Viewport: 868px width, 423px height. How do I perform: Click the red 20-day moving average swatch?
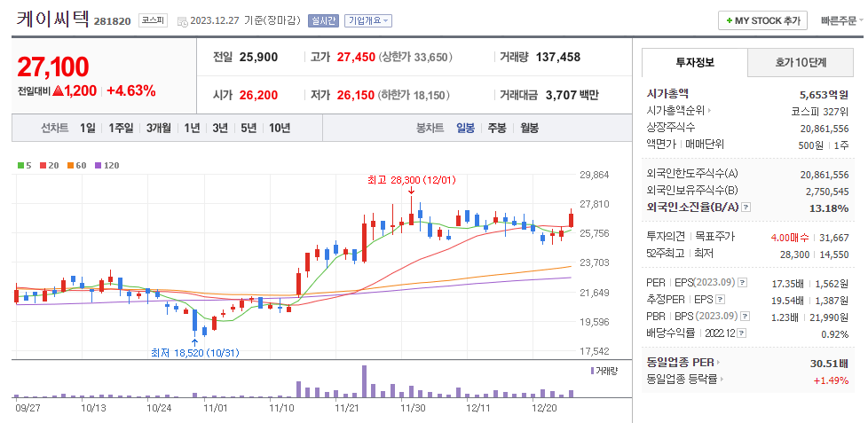coord(43,165)
